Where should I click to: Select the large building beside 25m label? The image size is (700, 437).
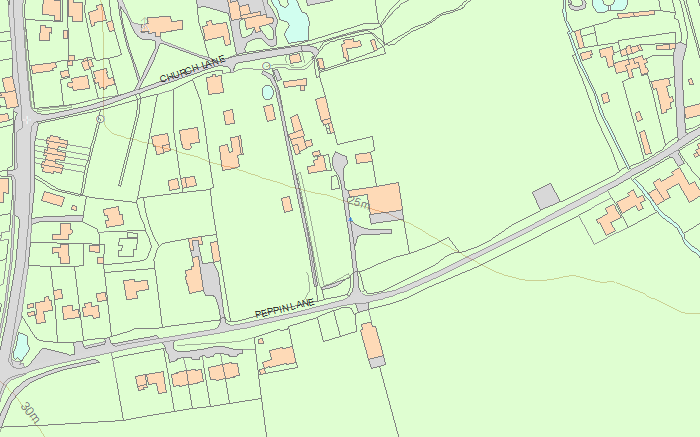(x=378, y=199)
